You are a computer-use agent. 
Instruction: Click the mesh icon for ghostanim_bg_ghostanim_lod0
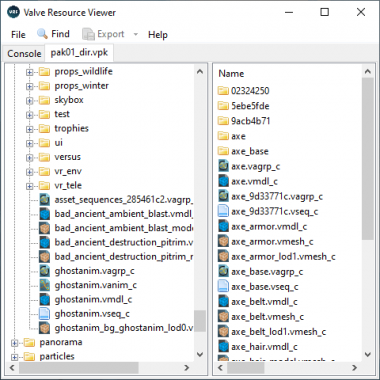point(44,328)
